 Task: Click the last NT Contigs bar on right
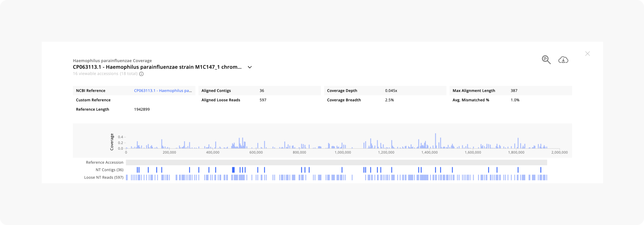pyautogui.click(x=541, y=170)
